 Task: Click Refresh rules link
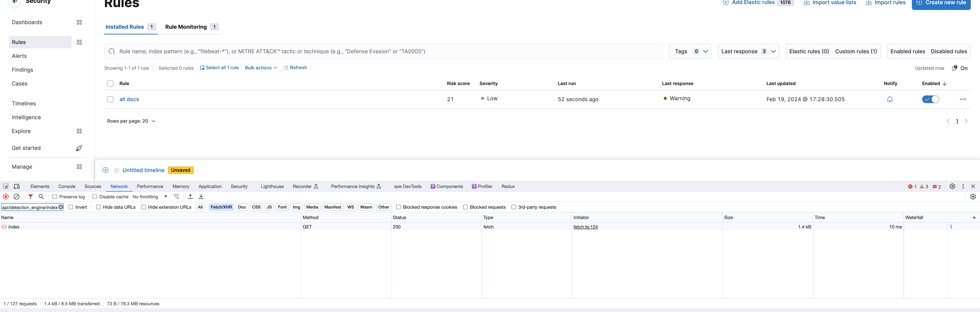(295, 68)
